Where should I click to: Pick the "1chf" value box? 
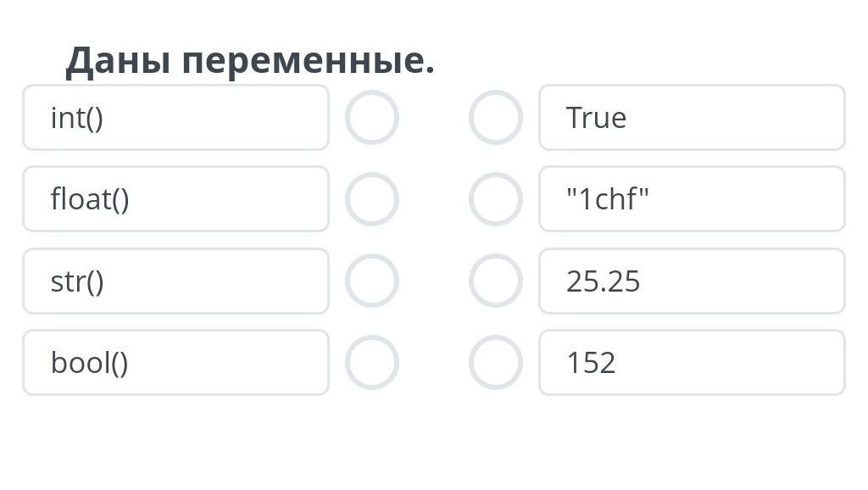(x=692, y=199)
